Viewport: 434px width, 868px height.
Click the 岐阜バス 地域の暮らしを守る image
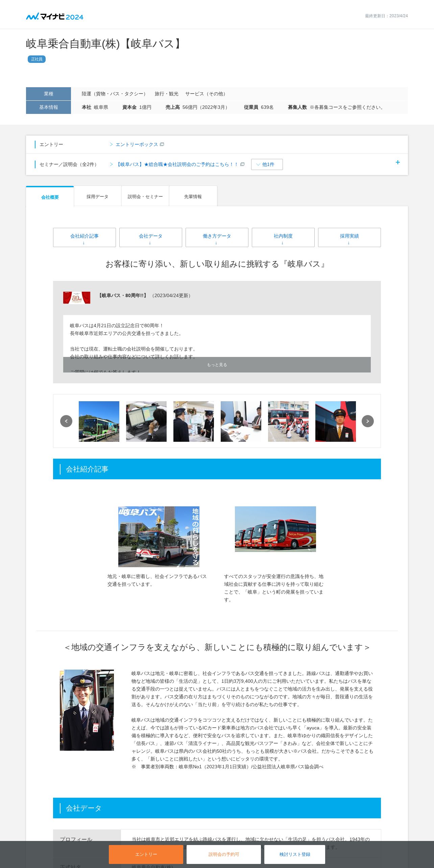(x=159, y=537)
